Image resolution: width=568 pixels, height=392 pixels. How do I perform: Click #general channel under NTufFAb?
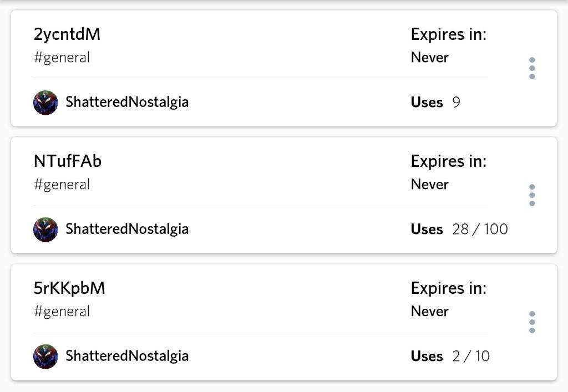(62, 185)
